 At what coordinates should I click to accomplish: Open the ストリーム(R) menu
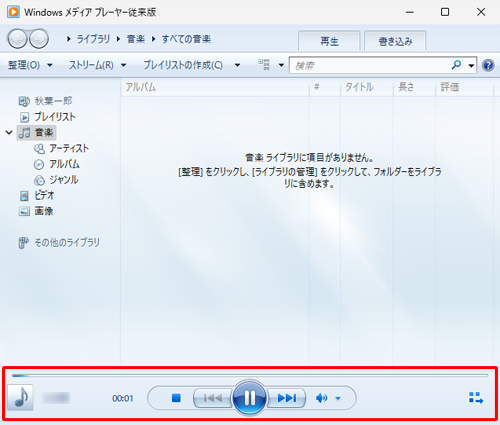98,65
